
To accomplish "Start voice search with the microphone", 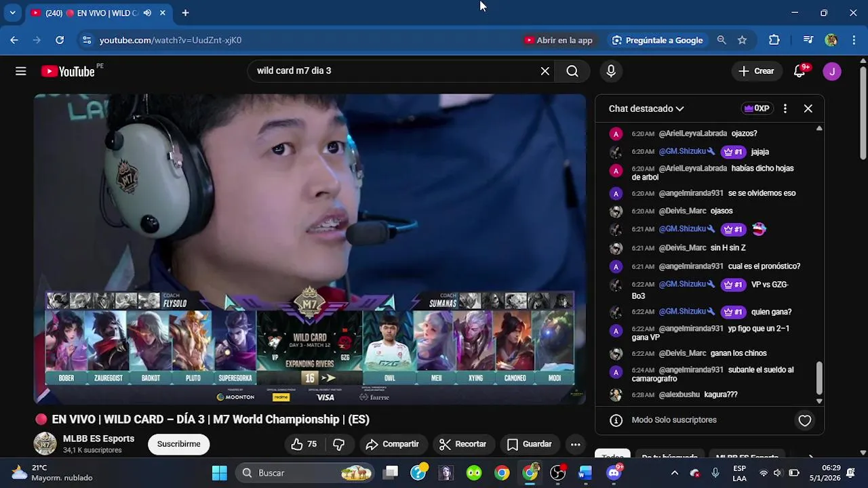I will tap(611, 71).
